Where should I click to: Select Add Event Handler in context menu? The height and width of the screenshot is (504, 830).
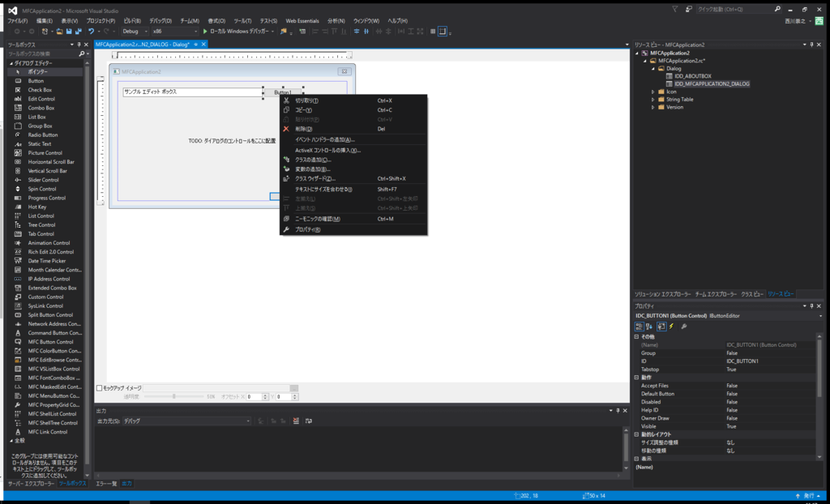pos(353,139)
